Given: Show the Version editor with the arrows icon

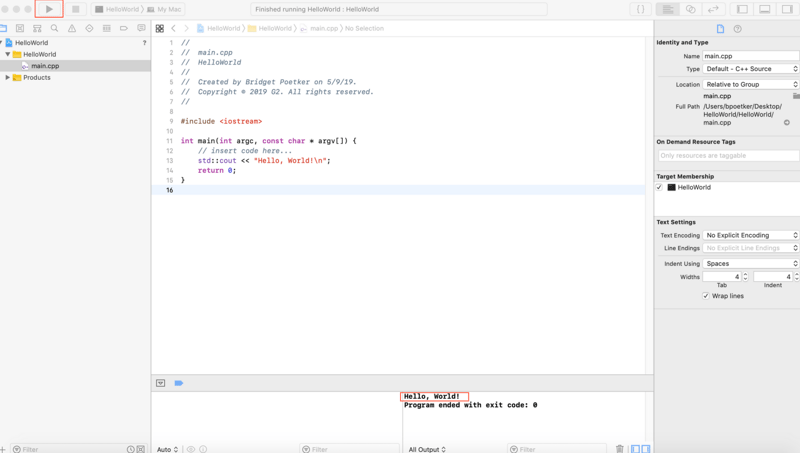Looking at the screenshot, I should click(x=713, y=9).
